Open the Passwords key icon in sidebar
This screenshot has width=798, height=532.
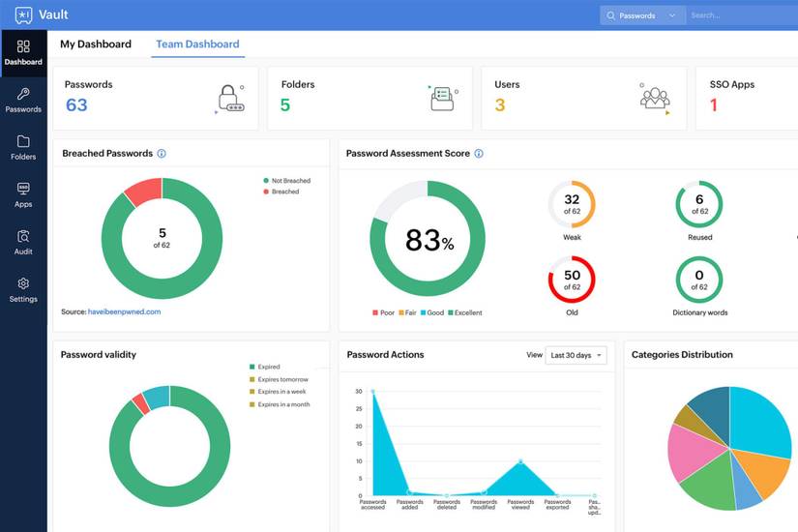(x=23, y=94)
